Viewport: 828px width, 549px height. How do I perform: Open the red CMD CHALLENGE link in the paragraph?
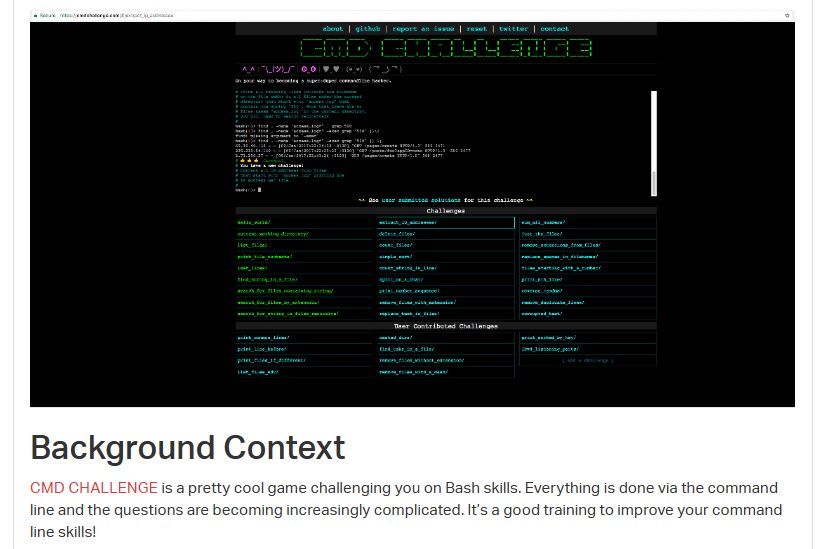click(x=93, y=487)
